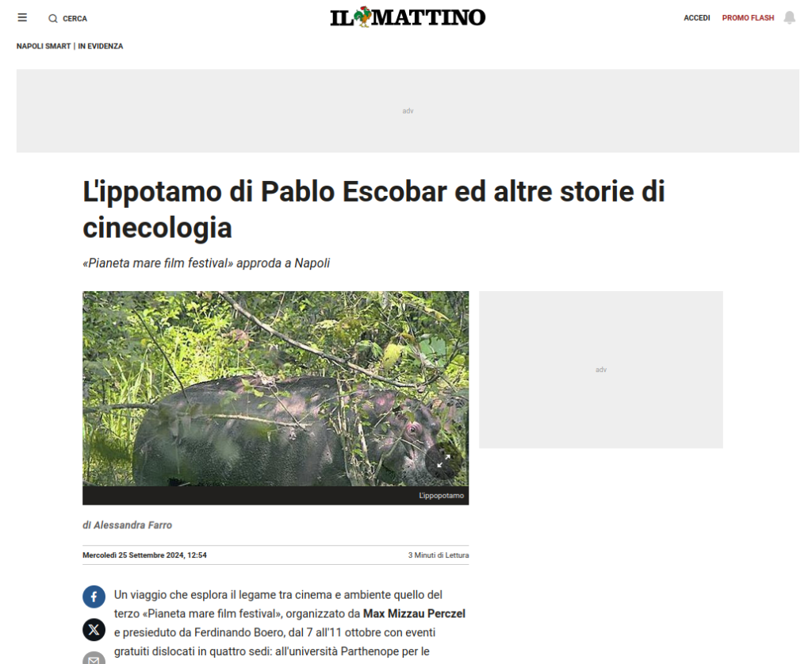Click the top banner adv area

[x=408, y=111]
